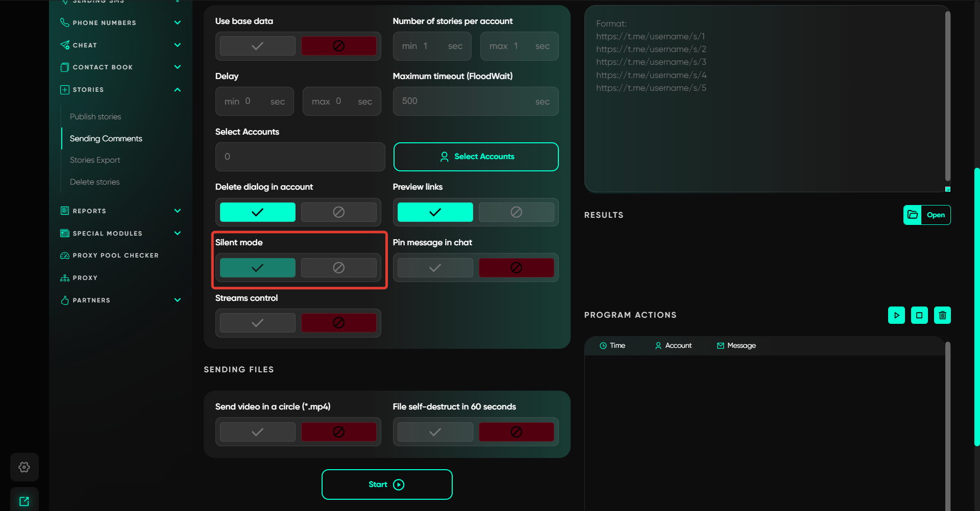The width and height of the screenshot is (980, 511).
Task: Enable Pin message in chat
Action: point(435,268)
